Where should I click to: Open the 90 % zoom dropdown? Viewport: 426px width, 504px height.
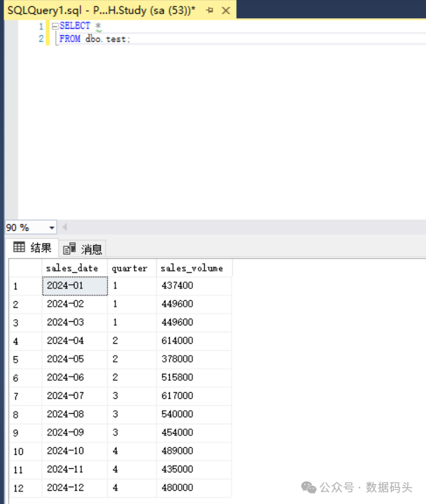point(52,228)
